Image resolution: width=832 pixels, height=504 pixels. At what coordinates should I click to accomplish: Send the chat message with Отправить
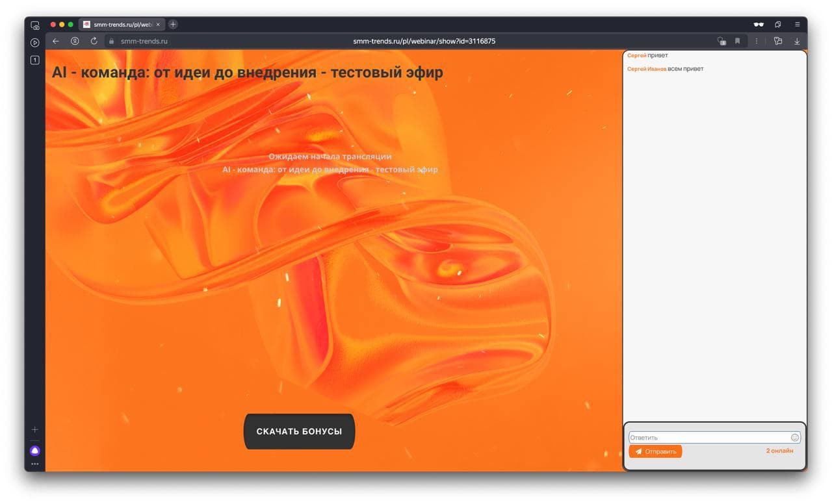tap(655, 451)
